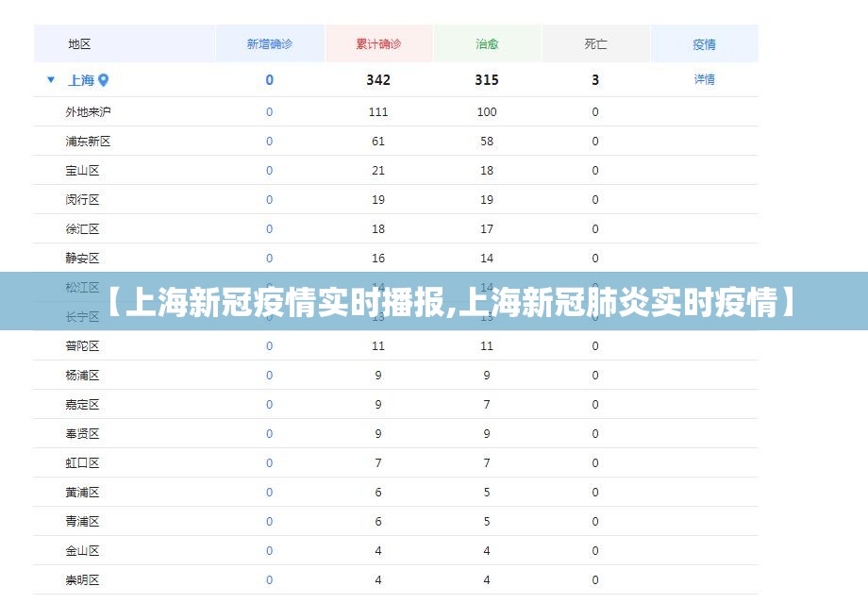Collapse the 上海 row with triangle arrow

[51, 80]
